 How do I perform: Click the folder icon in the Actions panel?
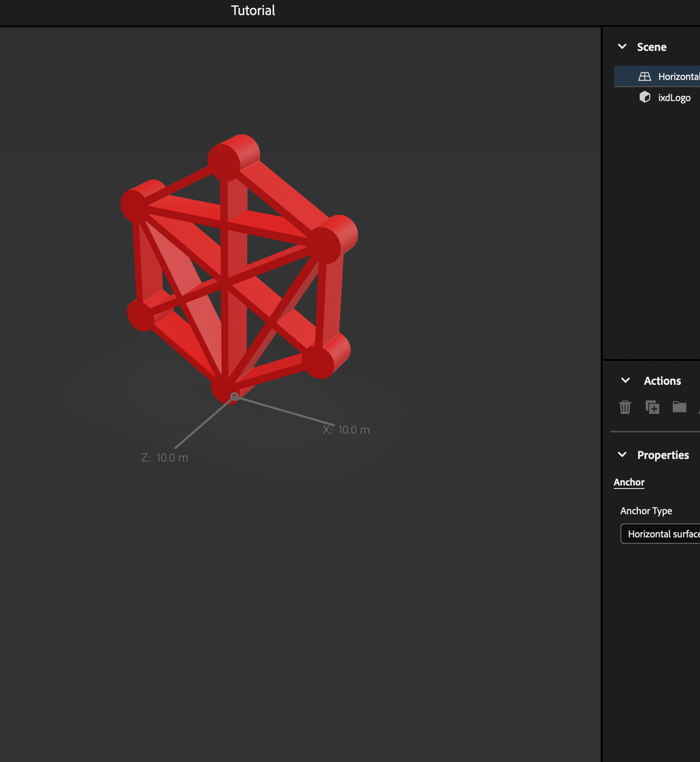click(x=680, y=407)
